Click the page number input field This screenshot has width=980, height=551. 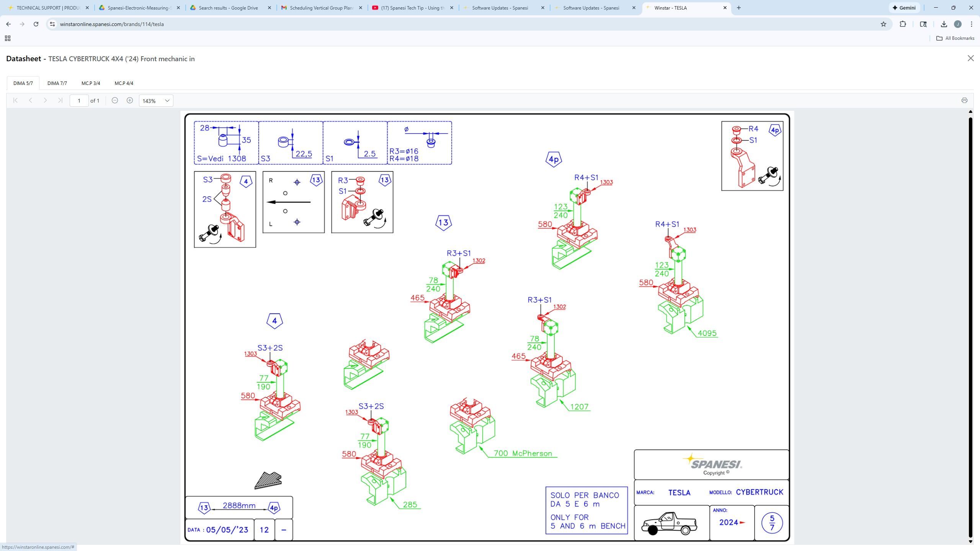[79, 101]
